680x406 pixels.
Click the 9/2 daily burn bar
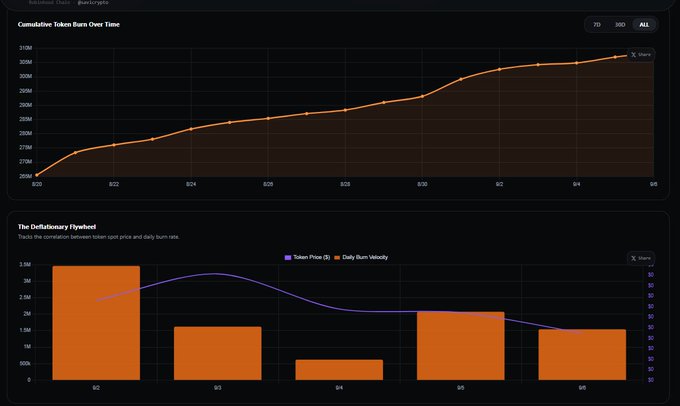(96, 323)
